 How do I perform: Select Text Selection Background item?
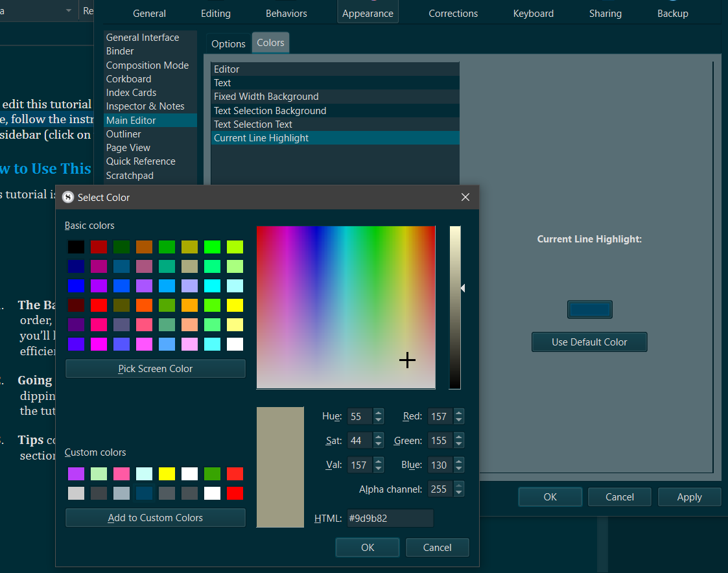pyautogui.click(x=335, y=110)
